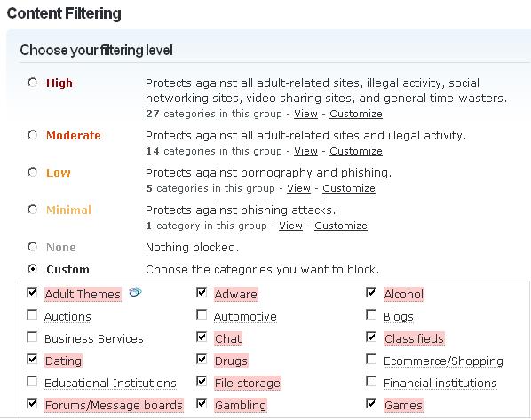The width and height of the screenshot is (531, 420).
Task: Enable blocking of Auctions category
Action: tap(32, 314)
